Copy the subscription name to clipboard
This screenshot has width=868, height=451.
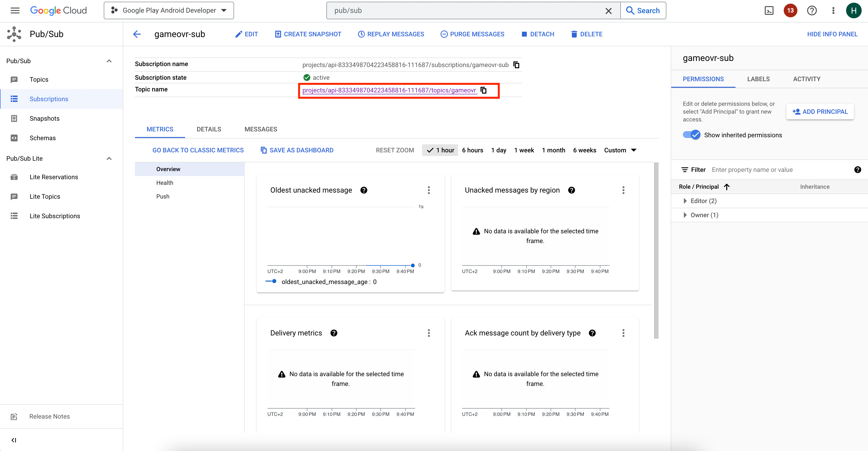coord(516,65)
